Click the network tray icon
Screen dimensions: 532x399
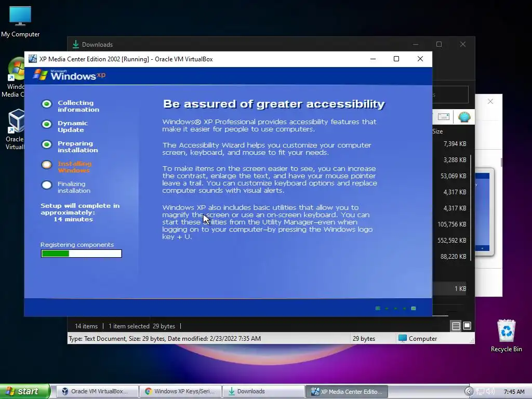(x=480, y=392)
